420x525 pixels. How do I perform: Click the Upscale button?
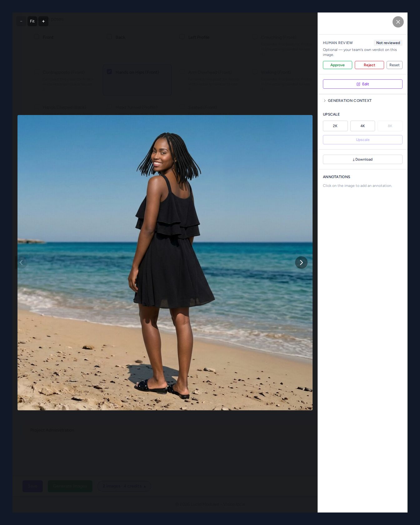pos(363,140)
